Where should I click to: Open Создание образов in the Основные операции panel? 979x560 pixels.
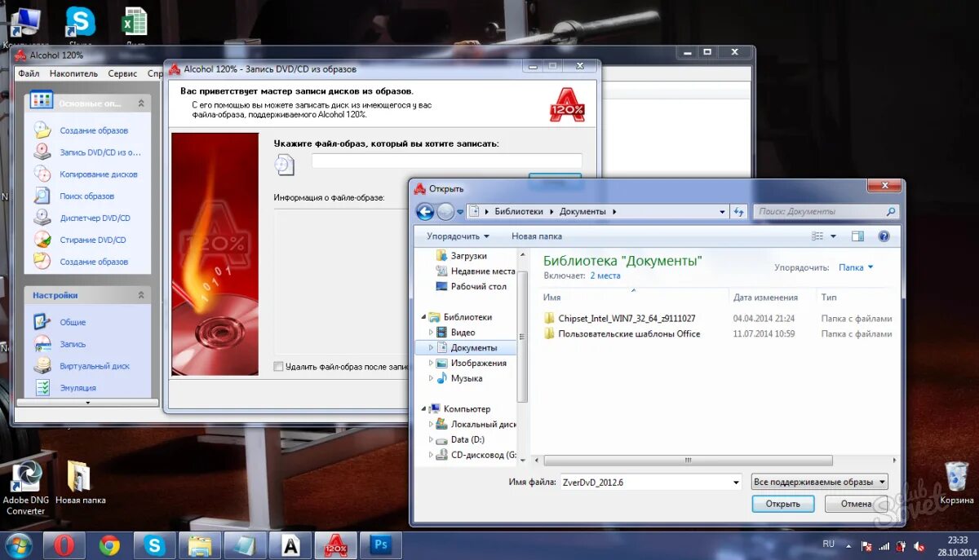pos(94,130)
